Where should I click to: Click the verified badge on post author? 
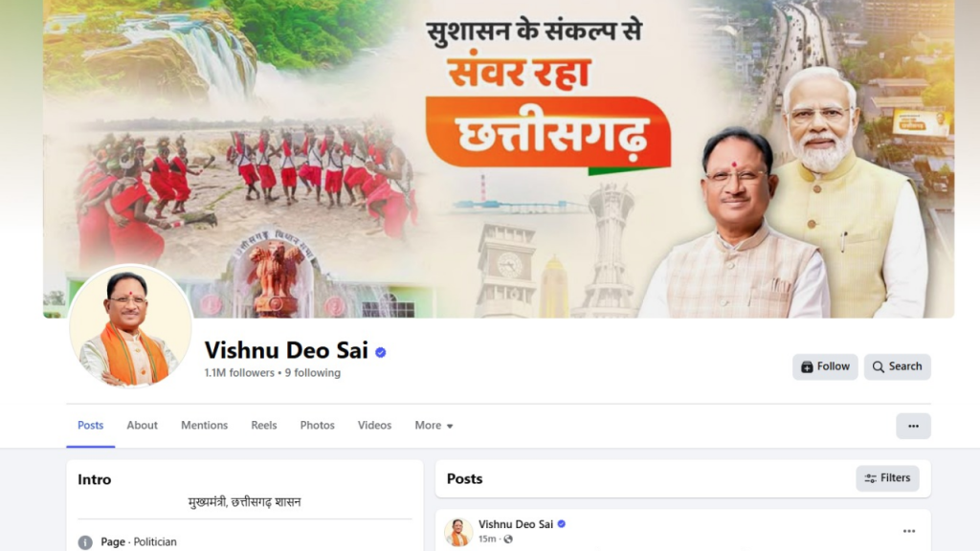coord(561,524)
